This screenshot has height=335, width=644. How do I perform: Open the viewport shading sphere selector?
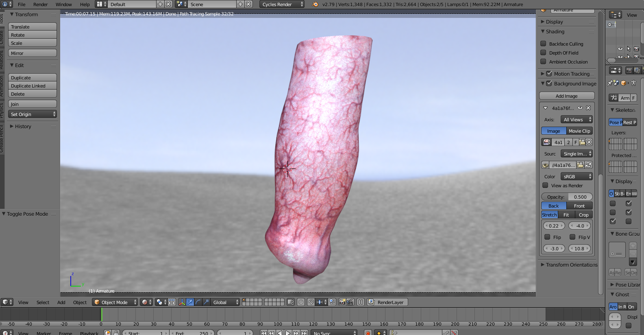[x=146, y=302]
